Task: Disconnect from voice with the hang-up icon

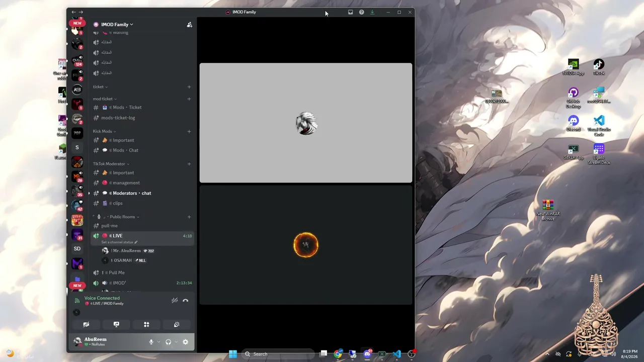Action: tap(185, 301)
